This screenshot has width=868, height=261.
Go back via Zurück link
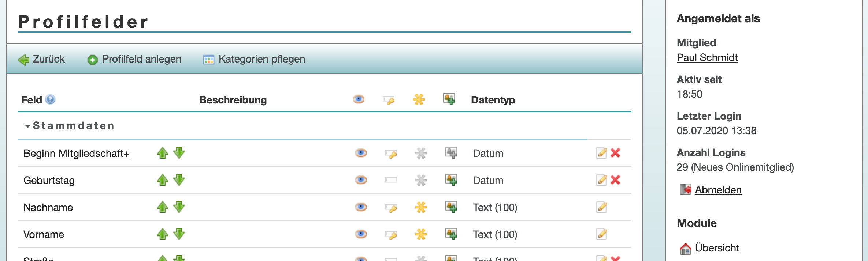tap(48, 59)
